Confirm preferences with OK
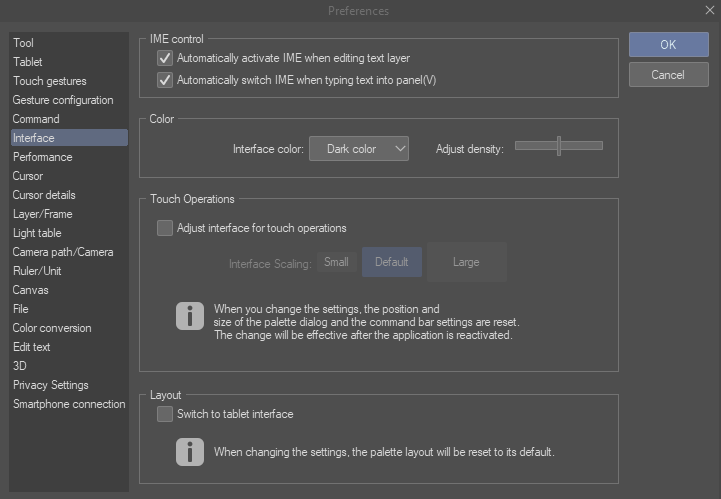This screenshot has width=721, height=499. click(x=669, y=45)
